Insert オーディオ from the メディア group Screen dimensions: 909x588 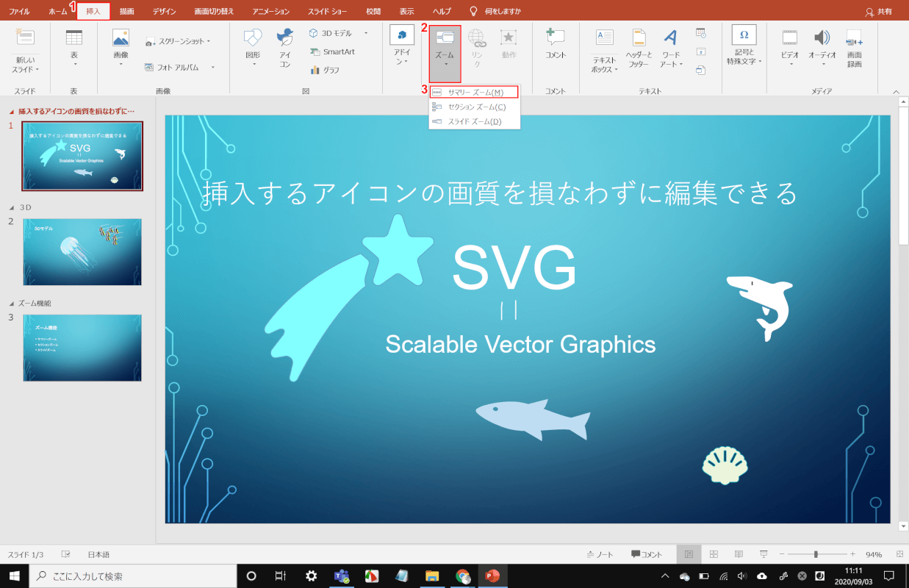click(822, 50)
